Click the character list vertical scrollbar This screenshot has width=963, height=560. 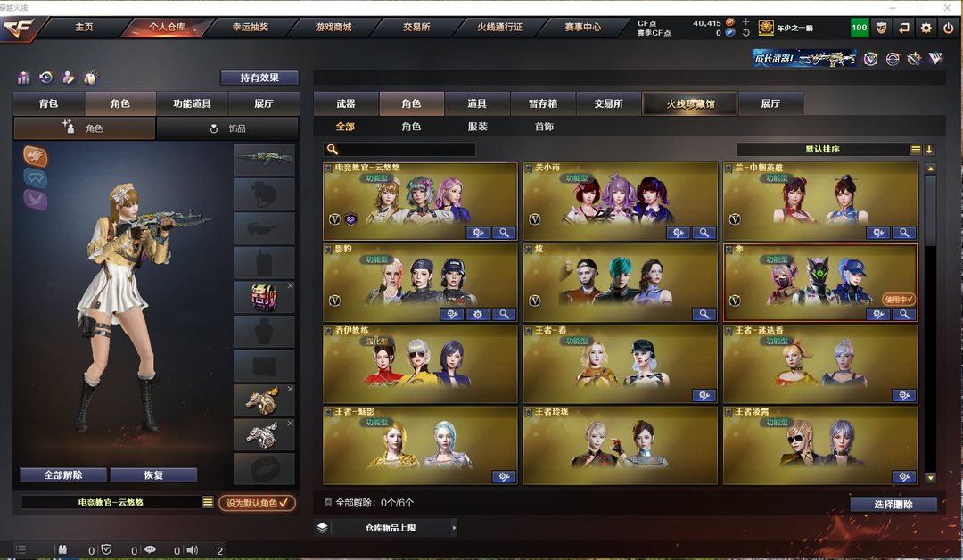tap(930, 323)
